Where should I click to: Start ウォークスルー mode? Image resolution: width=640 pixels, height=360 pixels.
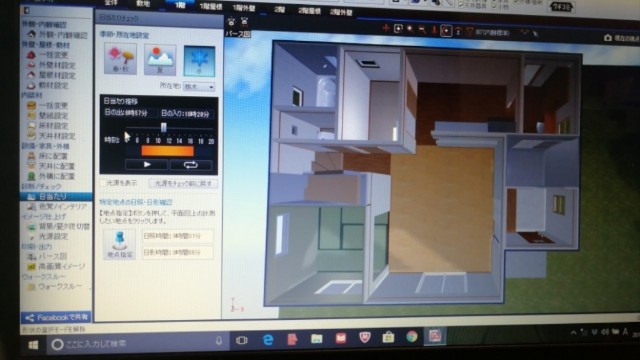[x=55, y=287]
